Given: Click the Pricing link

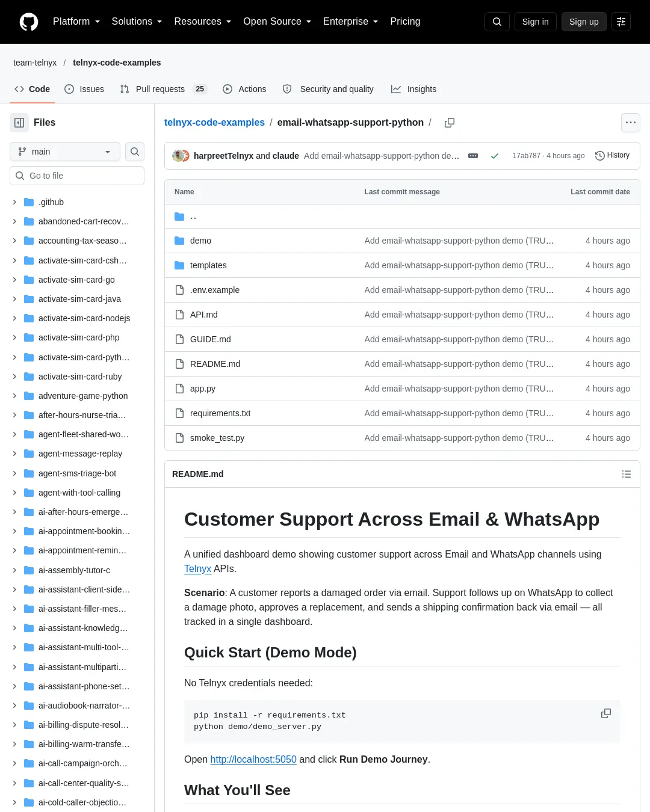Looking at the screenshot, I should [x=405, y=22].
